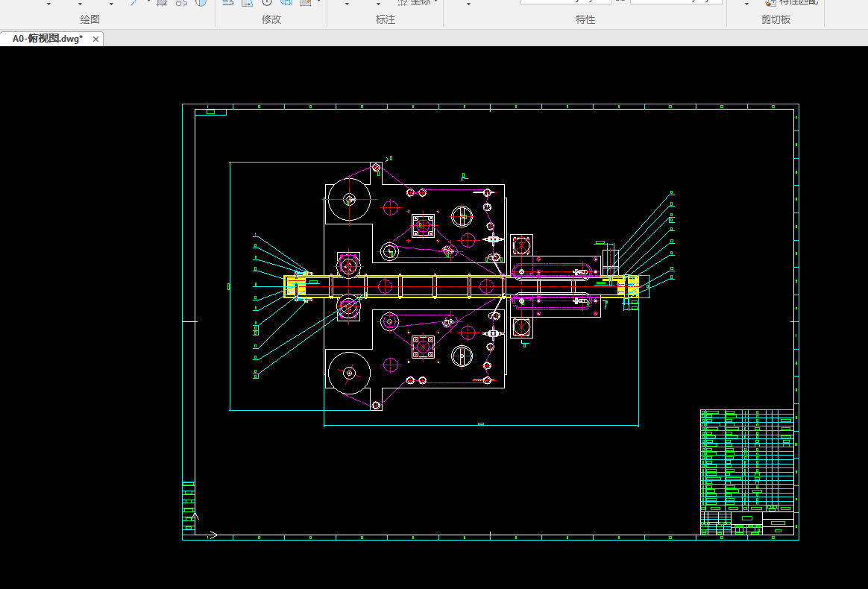This screenshot has width=868, height=589.
Task: Close the A0-俯视图.dwg tab
Action: coord(95,39)
